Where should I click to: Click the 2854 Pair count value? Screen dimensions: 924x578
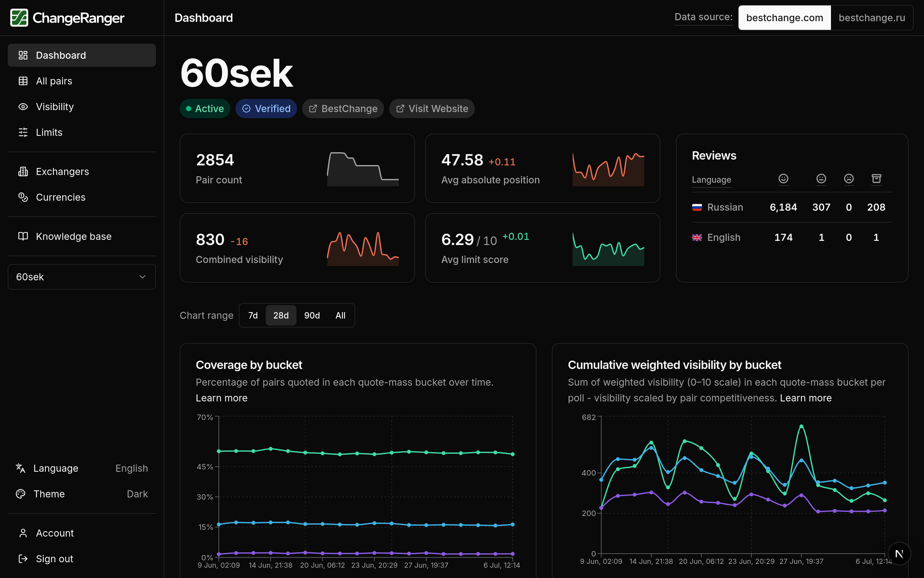pyautogui.click(x=215, y=160)
